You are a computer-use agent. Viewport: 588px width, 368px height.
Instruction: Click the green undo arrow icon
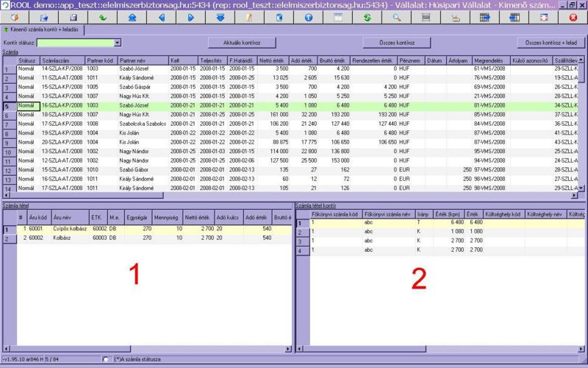click(x=102, y=16)
